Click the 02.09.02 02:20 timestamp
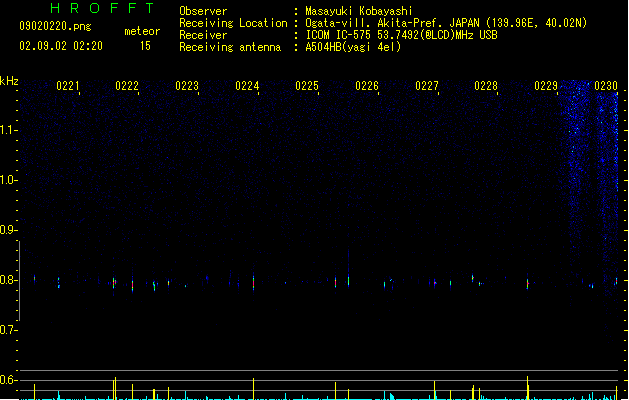629x400 pixels. 61,46
